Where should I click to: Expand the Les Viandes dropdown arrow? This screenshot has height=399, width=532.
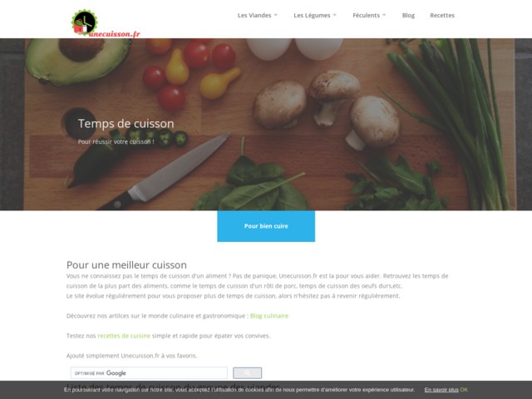tap(275, 15)
